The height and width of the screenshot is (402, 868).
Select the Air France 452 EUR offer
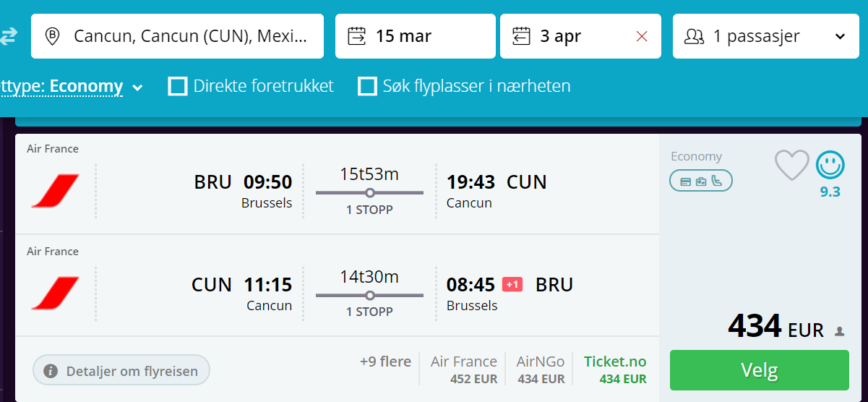[464, 369]
